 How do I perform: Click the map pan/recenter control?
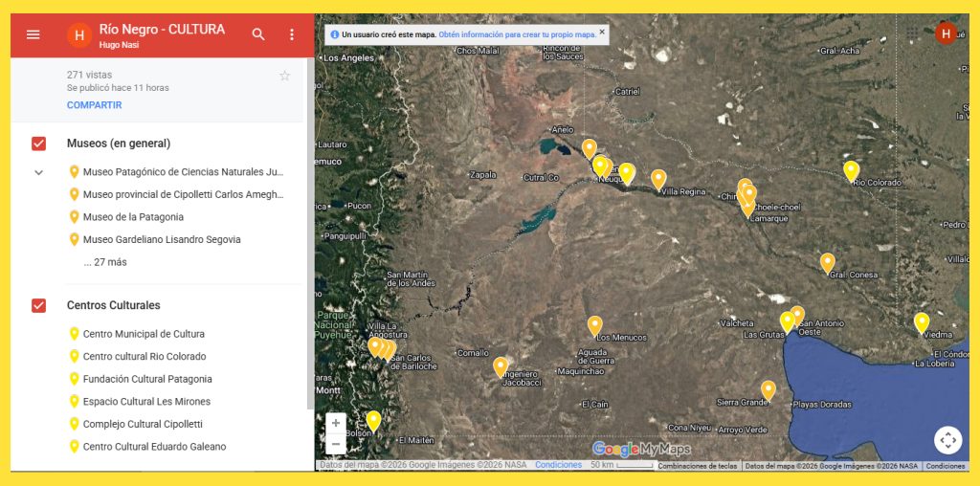947,440
